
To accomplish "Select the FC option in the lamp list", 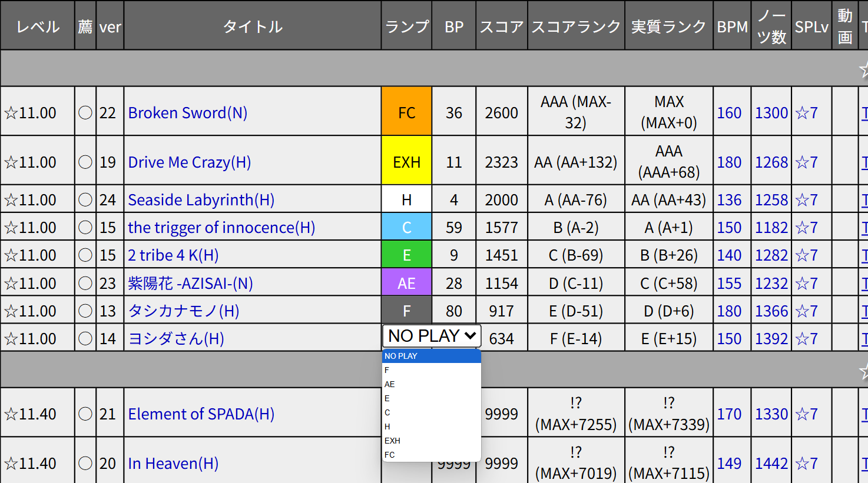I will tap(432, 455).
